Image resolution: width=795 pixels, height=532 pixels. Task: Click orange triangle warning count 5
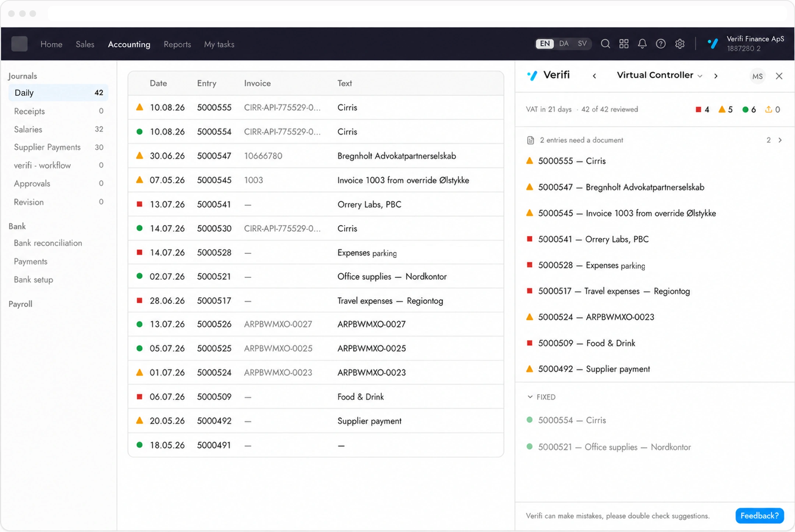pyautogui.click(x=725, y=110)
